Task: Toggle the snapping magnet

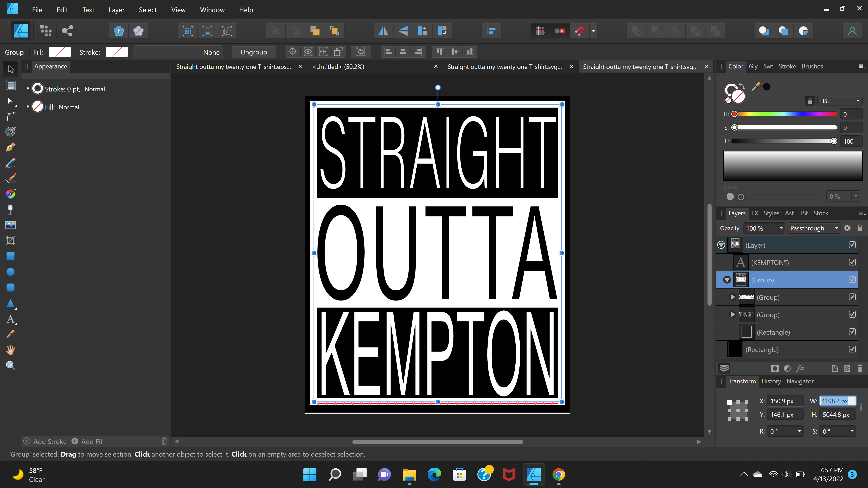Action: [580, 31]
